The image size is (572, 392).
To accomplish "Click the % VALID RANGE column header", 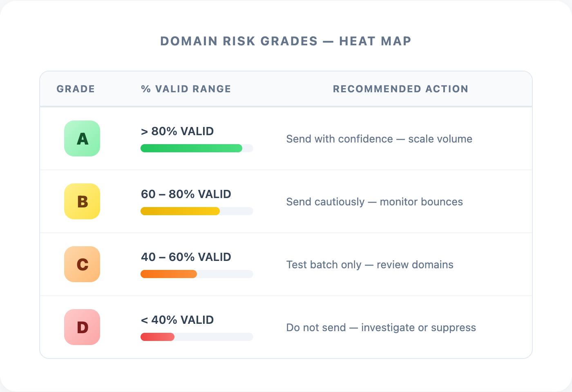I will 186,89.
